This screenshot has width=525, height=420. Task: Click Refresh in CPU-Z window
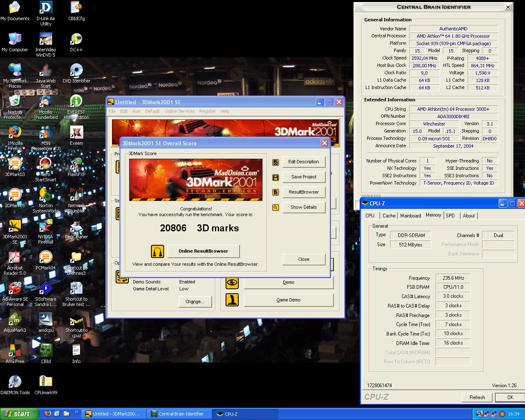(477, 397)
